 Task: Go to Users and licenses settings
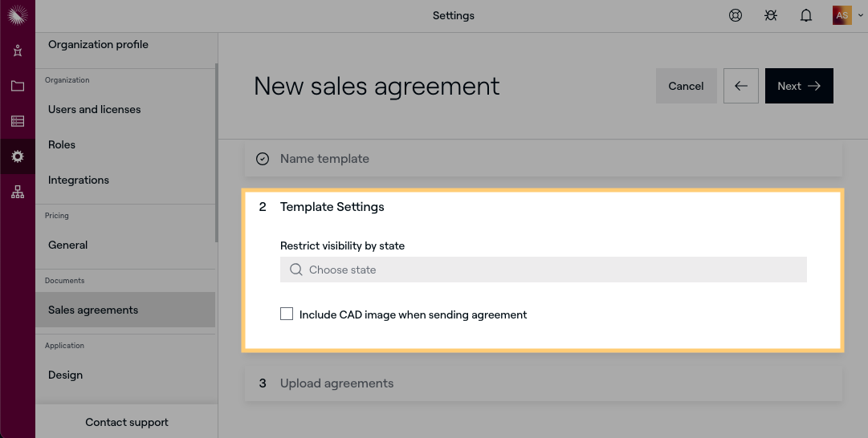95,109
